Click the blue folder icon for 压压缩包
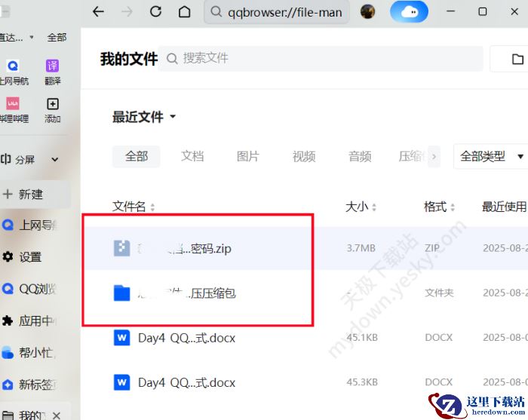Viewport: 528px width, 420px height. coord(121,293)
